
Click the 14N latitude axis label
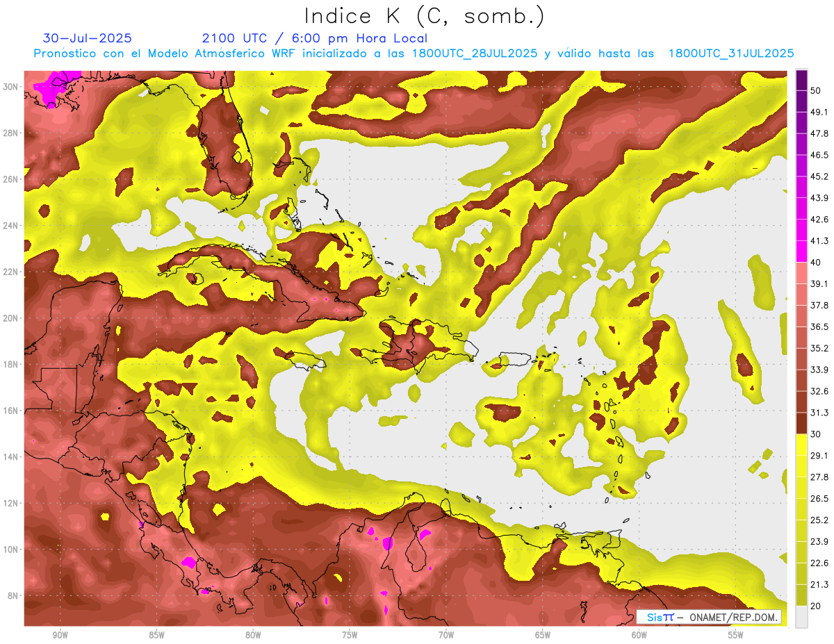coord(12,456)
